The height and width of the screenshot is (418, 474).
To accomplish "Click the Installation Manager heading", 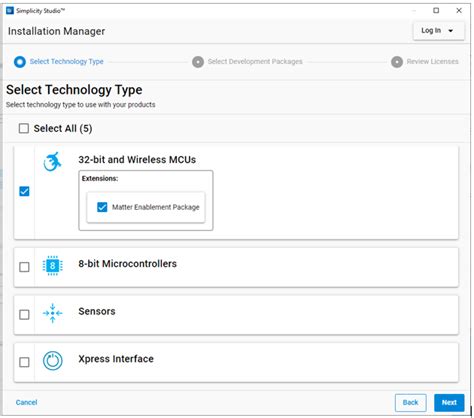I will coord(56,31).
